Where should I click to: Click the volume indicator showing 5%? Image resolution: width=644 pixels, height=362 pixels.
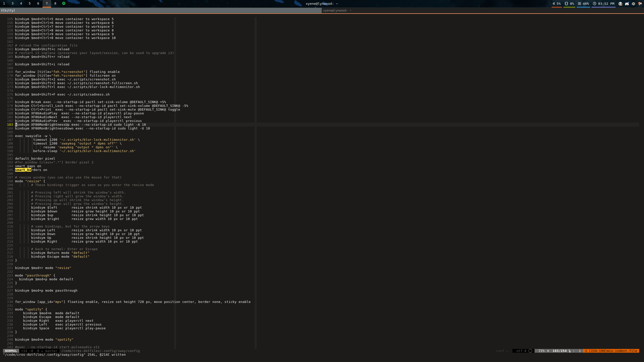[557, 4]
